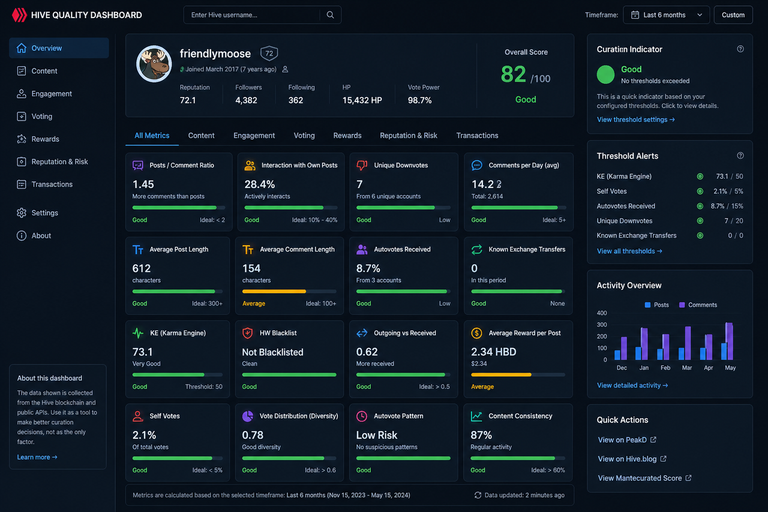The width and height of the screenshot is (768, 512).
Task: Switch to the Voting metrics tab
Action: coord(304,136)
